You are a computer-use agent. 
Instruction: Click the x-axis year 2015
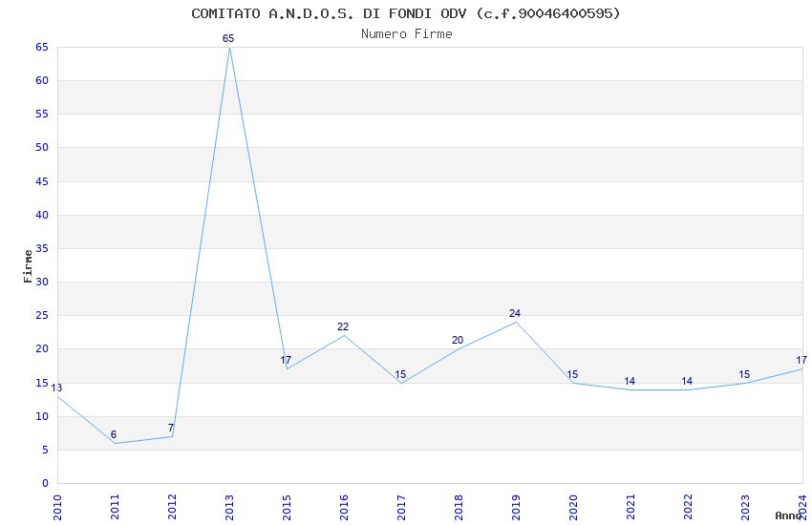(287, 507)
